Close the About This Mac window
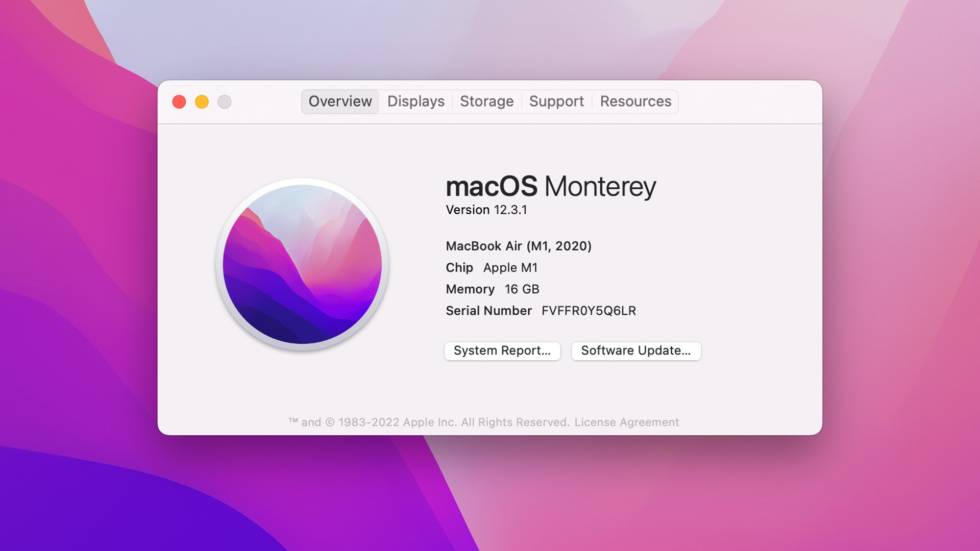This screenshot has width=980, height=551. (x=179, y=102)
